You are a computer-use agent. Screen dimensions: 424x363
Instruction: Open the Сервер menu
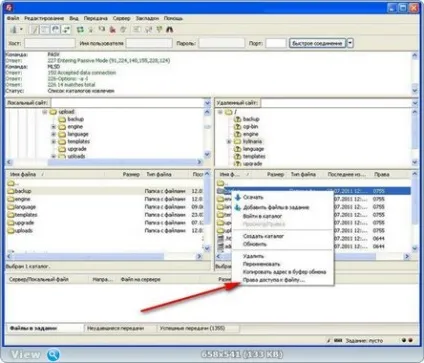point(121,18)
